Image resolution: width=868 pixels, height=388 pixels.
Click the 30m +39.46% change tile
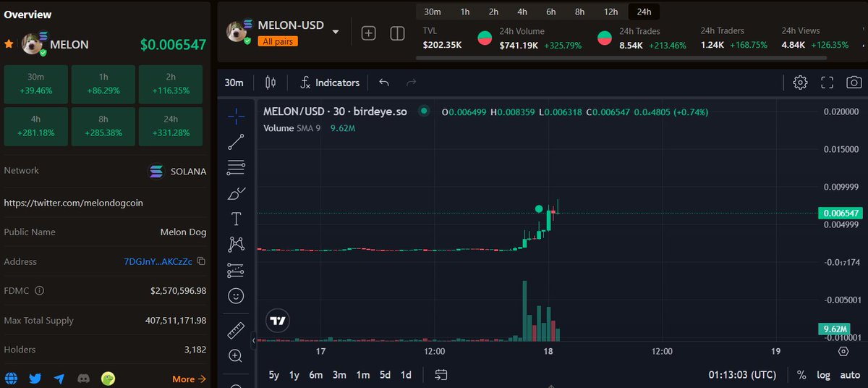pos(36,85)
